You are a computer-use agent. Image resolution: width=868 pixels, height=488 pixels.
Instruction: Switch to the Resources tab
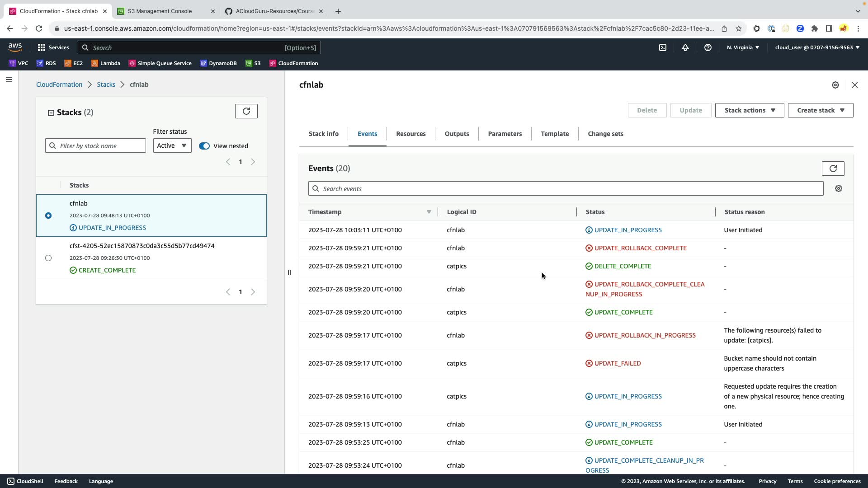pos(410,134)
